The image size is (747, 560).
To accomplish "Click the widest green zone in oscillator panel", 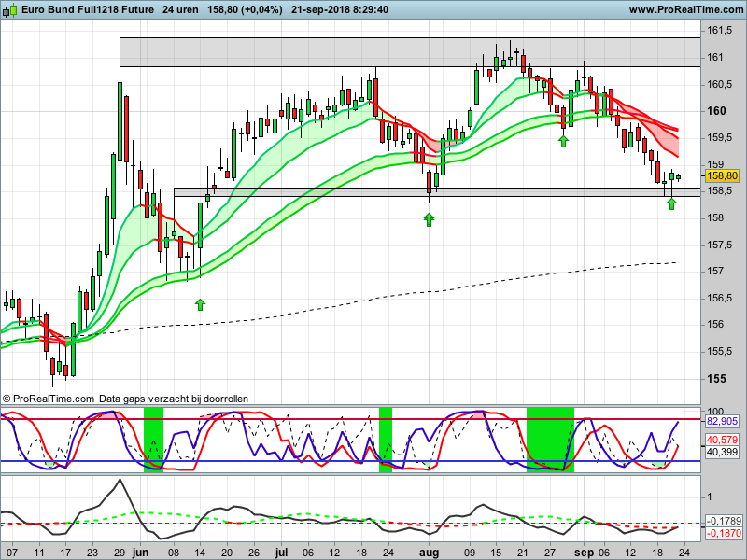I will (550, 440).
